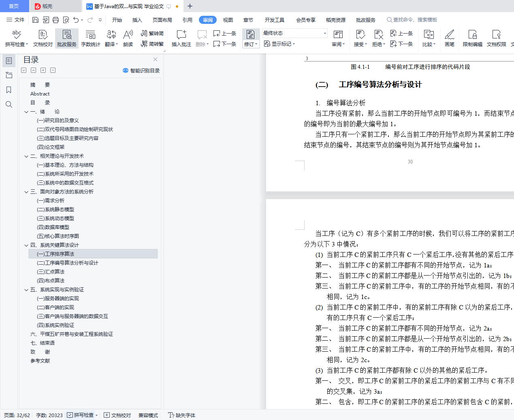Jump to 参考文献 heading in outline

(x=40, y=361)
